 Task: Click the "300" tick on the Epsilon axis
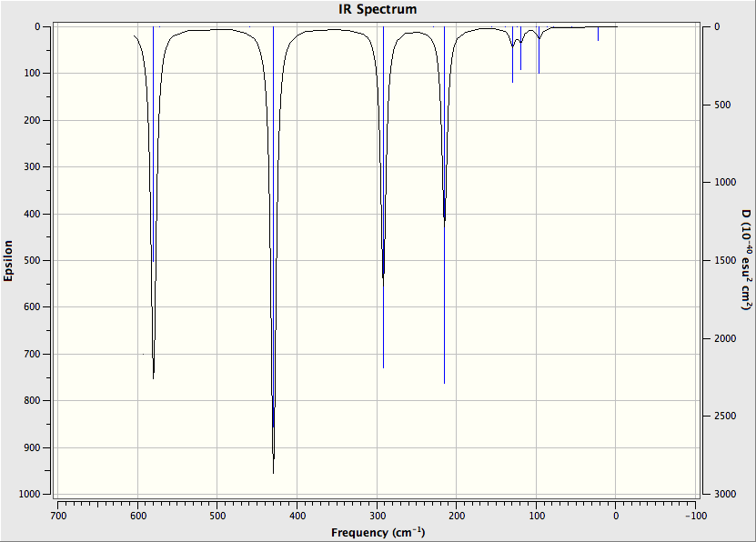click(32, 166)
